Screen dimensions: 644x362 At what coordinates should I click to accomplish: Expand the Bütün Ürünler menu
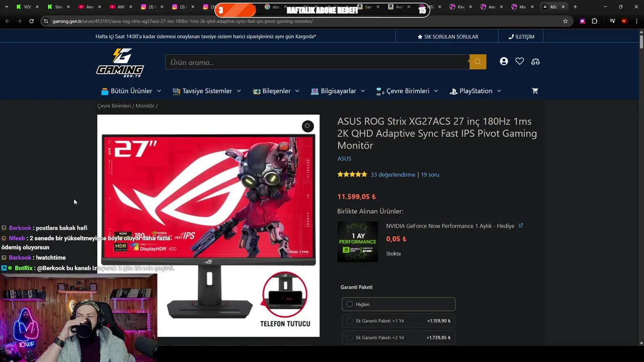click(x=131, y=91)
